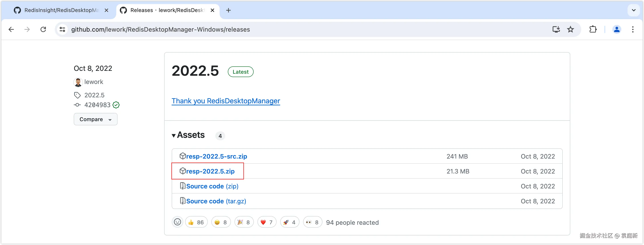Click the commit hash 4204983
The height and width of the screenshot is (245, 644).
click(x=97, y=105)
